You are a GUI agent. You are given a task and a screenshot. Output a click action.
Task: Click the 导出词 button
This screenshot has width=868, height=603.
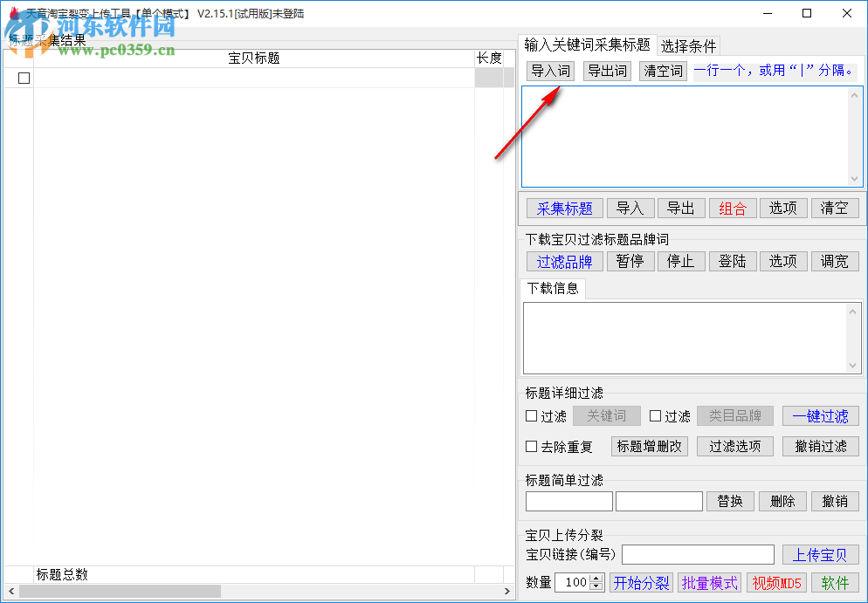pos(607,71)
